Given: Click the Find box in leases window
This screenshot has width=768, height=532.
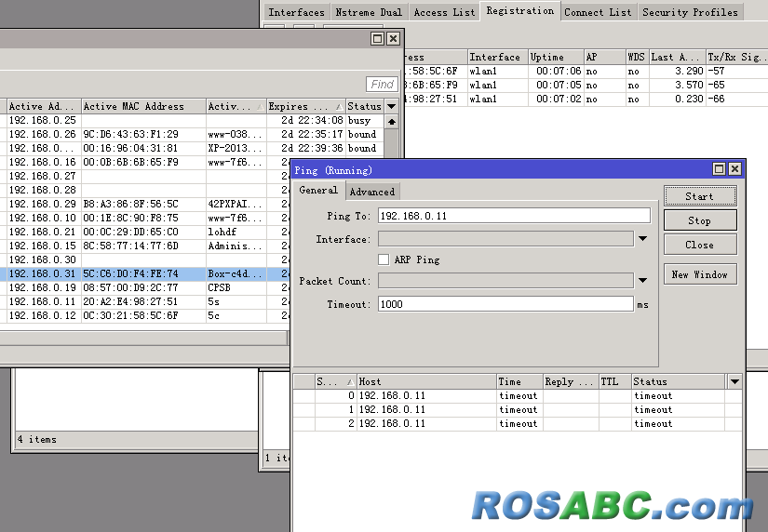Looking at the screenshot, I should pos(382,85).
